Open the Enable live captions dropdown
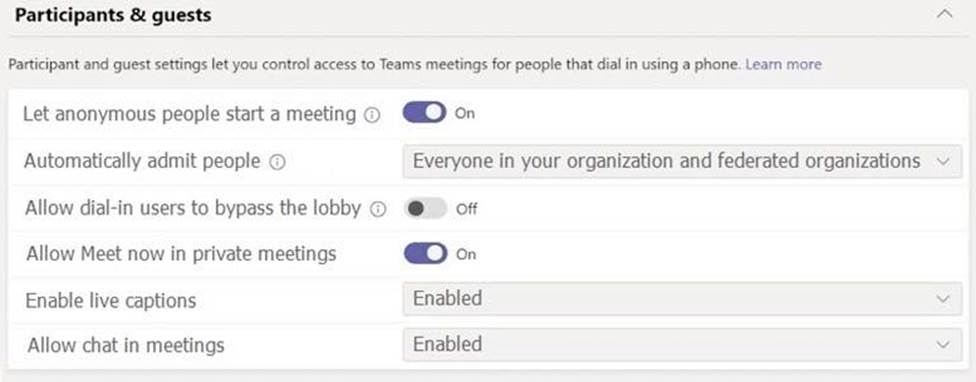976x382 pixels. tap(682, 299)
